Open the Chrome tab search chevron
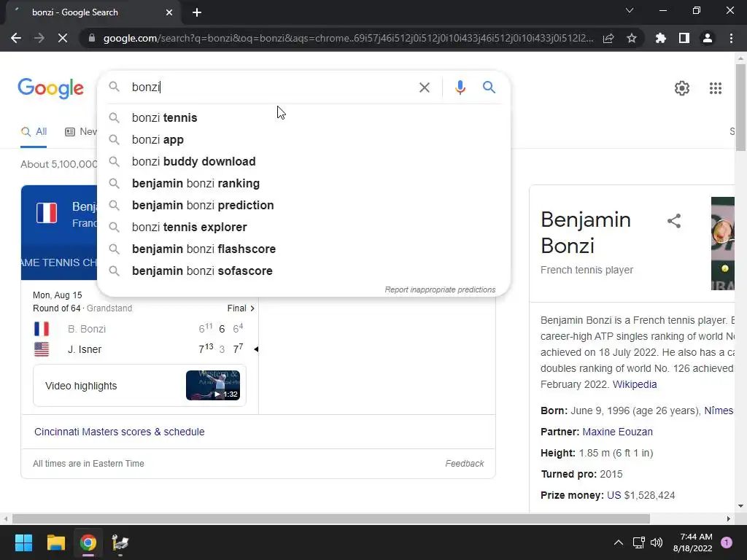 630,10
